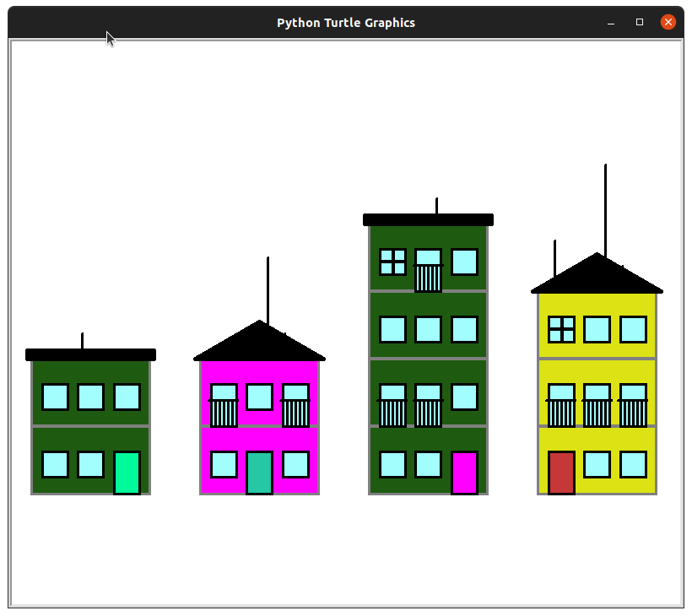Select the left balcony on the magenta house
Screen dimensions: 692x616
(x=224, y=412)
